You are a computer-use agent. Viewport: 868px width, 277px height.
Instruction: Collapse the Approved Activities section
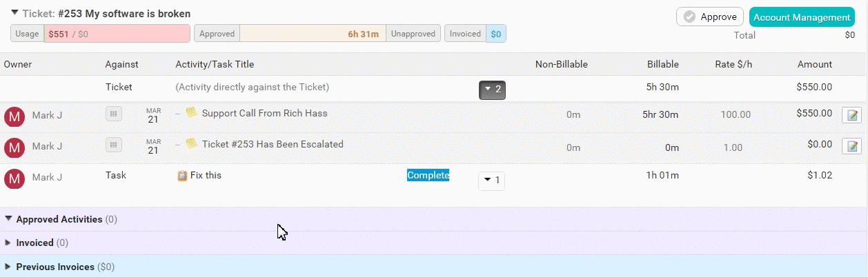click(8, 219)
